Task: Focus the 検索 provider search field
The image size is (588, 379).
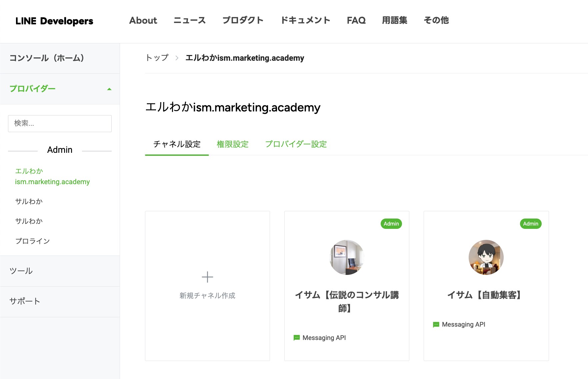Action: [x=60, y=123]
